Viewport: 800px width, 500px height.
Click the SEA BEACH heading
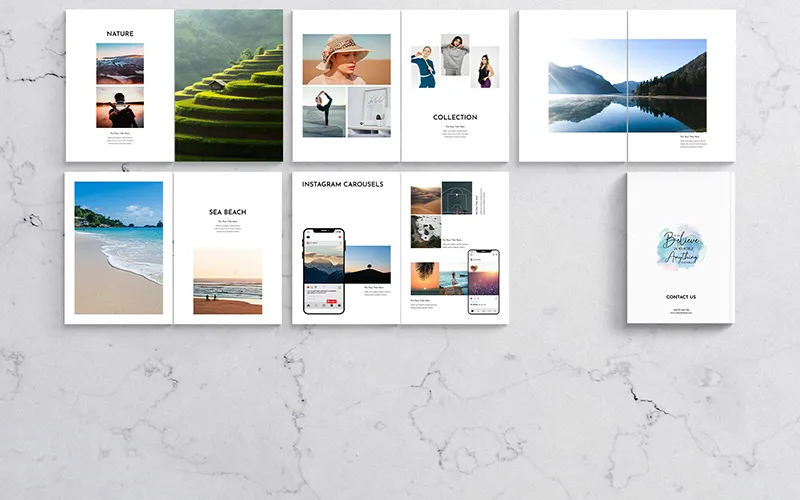[228, 212]
